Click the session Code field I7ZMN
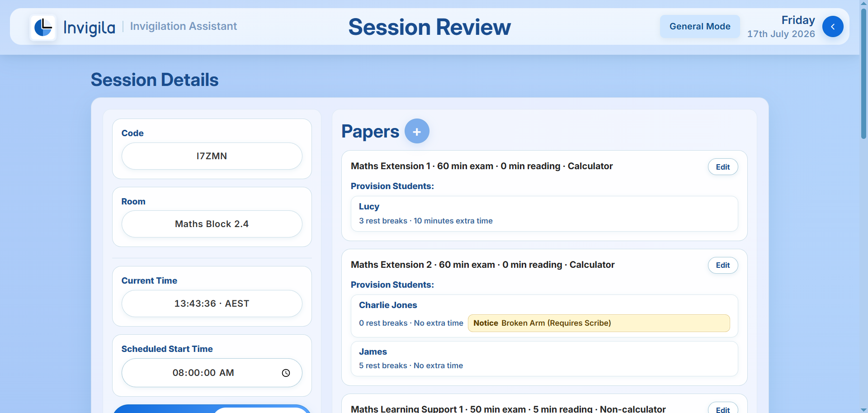This screenshot has height=413, width=868. pyautogui.click(x=212, y=156)
